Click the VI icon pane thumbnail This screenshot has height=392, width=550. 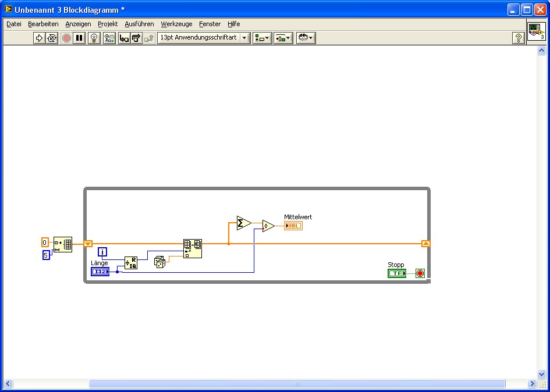[537, 31]
